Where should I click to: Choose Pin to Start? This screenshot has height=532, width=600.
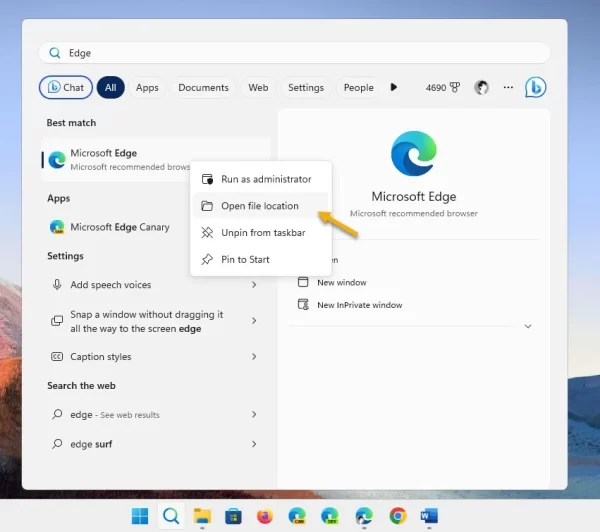coord(261,259)
